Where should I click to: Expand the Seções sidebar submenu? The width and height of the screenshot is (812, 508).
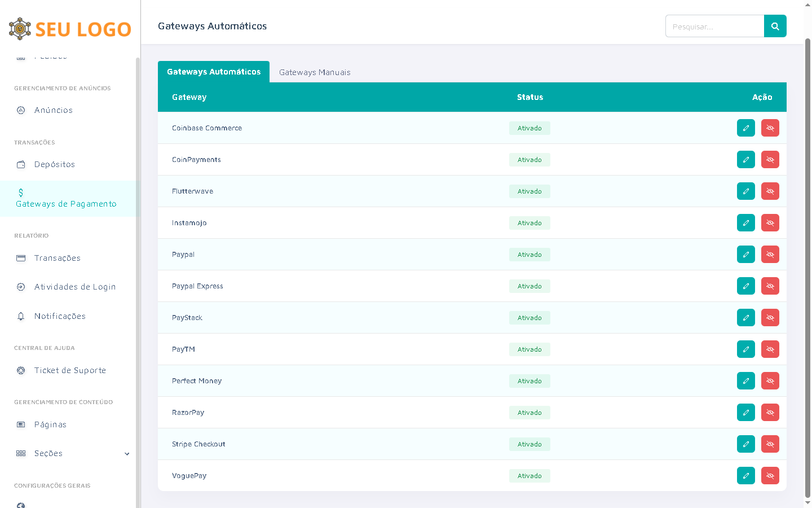coord(127,454)
